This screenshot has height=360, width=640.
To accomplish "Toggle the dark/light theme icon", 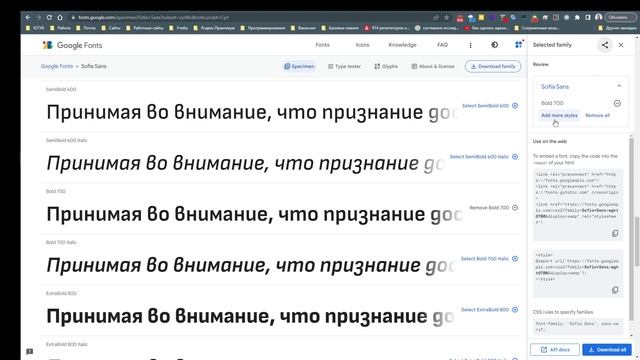I will tap(494, 45).
